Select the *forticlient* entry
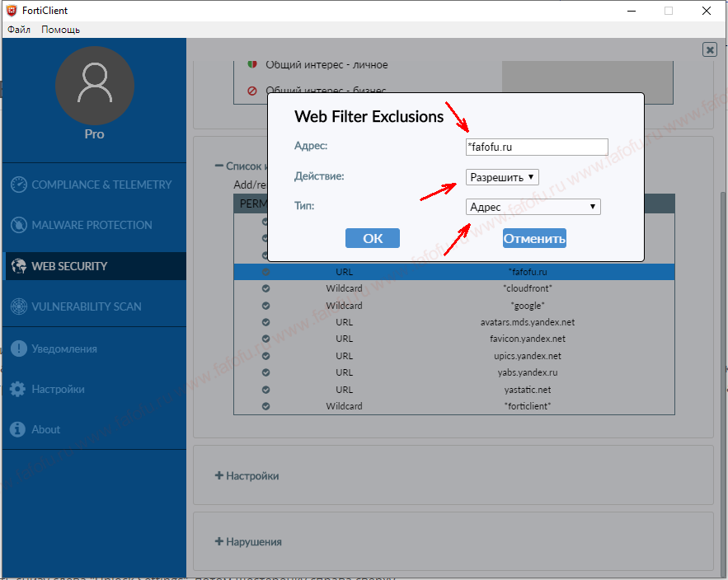Screen dimensions: 728x580 (454, 406)
